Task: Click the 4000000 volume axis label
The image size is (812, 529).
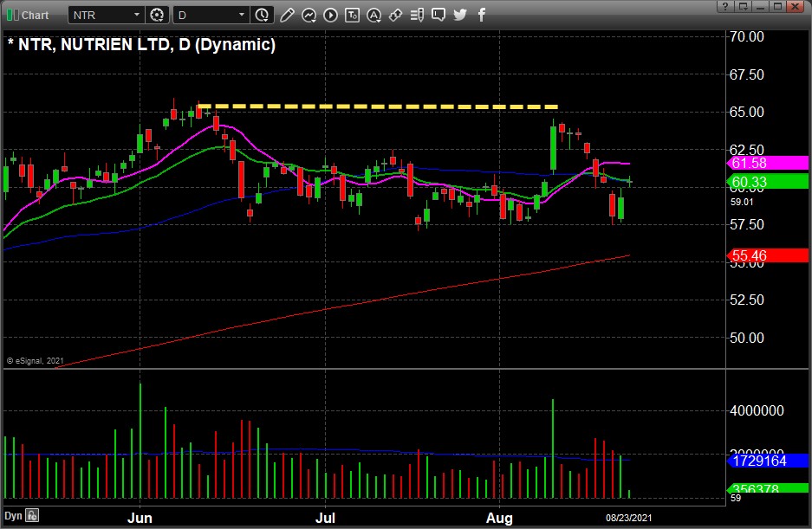Action: pyautogui.click(x=757, y=411)
